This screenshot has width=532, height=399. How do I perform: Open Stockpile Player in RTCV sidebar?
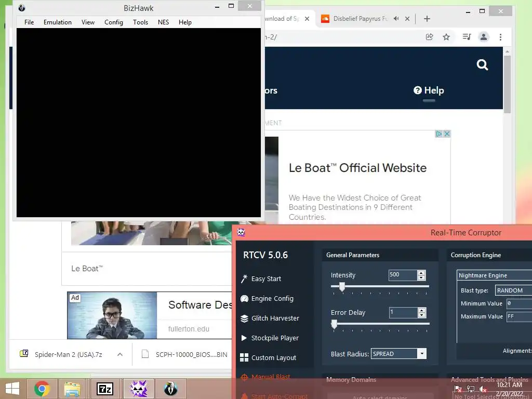pyautogui.click(x=270, y=338)
